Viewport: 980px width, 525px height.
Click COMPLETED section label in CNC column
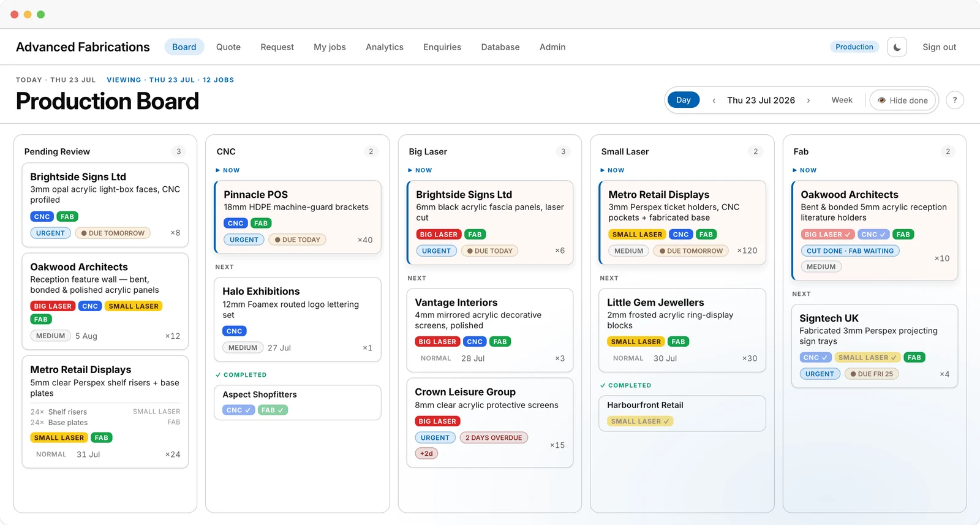[241, 375]
